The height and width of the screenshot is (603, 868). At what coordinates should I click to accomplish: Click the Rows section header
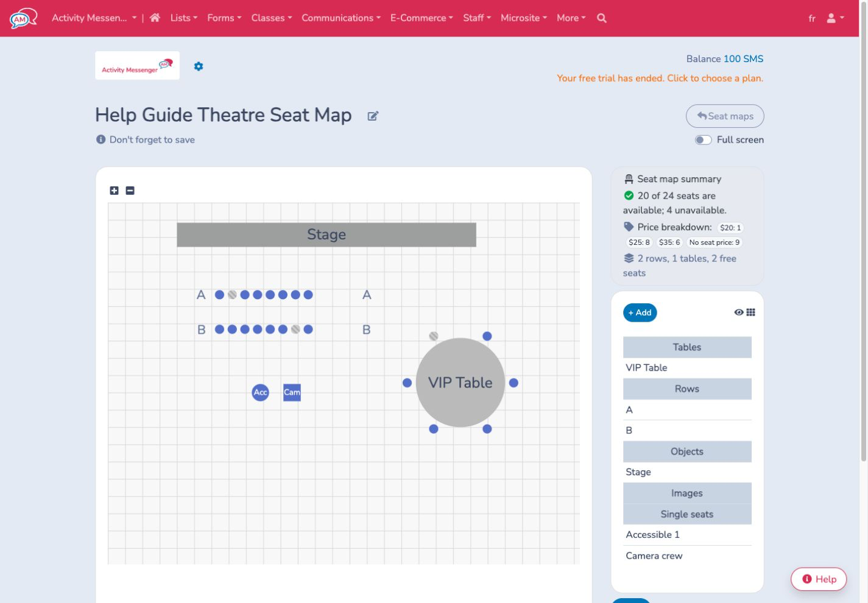[687, 389]
